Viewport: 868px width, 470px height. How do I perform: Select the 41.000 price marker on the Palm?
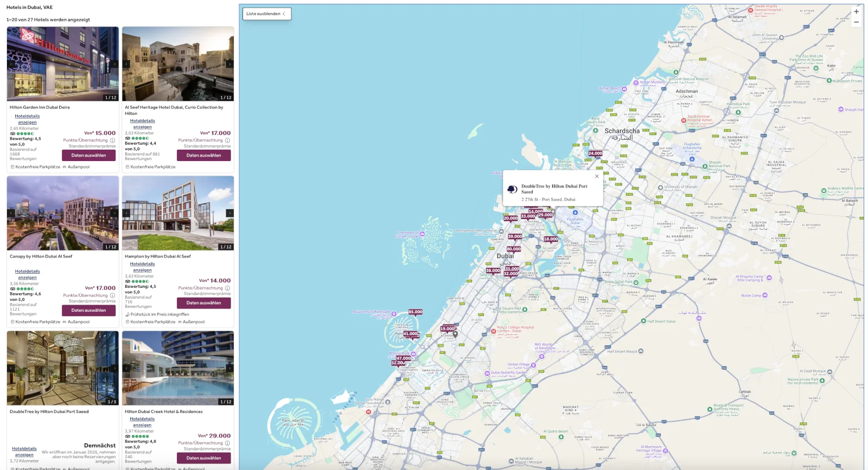coord(411,334)
